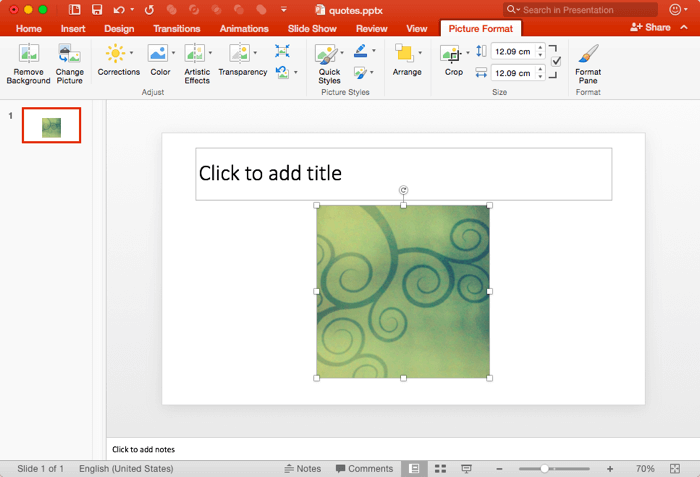Viewport: 700px width, 477px height.
Task: Open the Customize Quick Access Toolbar arrow
Action: click(x=283, y=9)
